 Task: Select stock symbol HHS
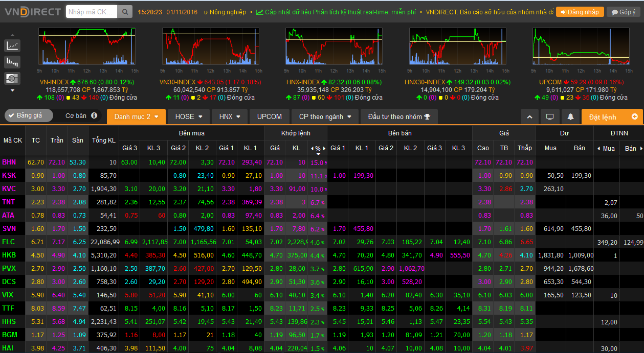9,321
